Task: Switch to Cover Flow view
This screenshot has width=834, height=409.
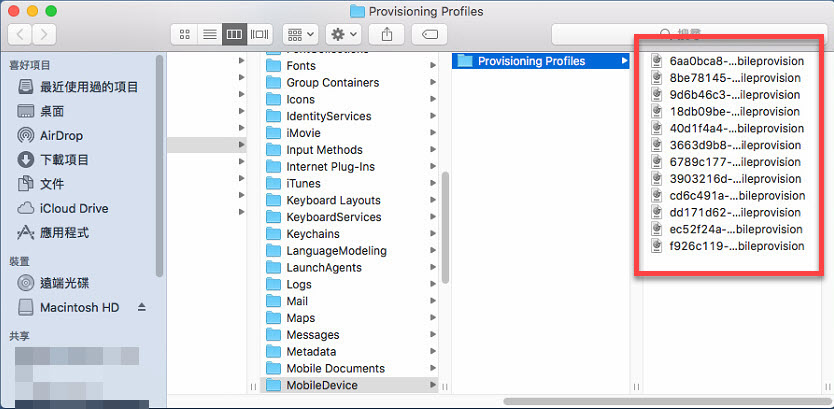Action: pos(260,35)
